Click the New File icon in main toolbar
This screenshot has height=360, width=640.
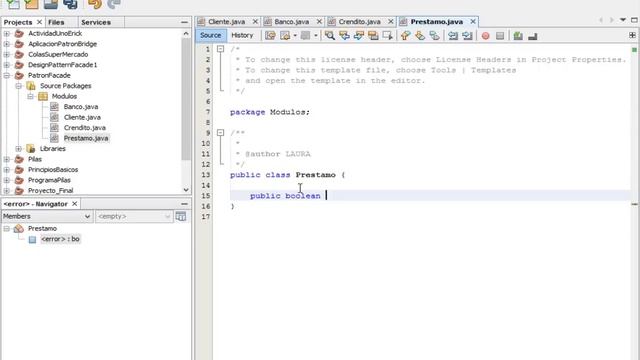click(13, 4)
